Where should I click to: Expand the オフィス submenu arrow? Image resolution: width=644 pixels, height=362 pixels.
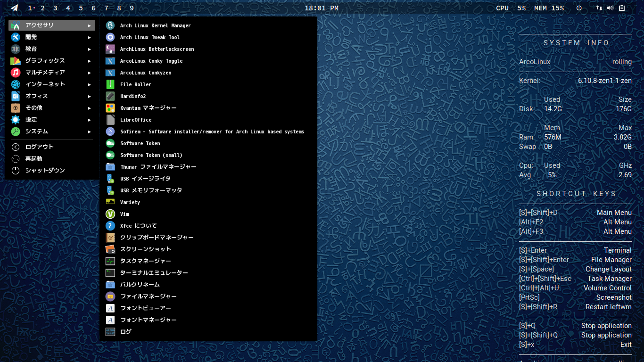(x=89, y=96)
